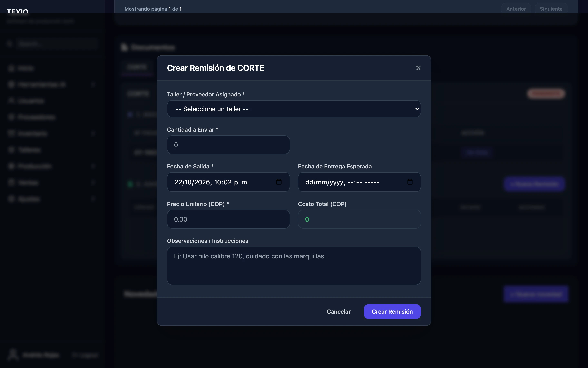This screenshot has width=588, height=368.
Task: Go to the Anterior page
Action: pos(516,9)
